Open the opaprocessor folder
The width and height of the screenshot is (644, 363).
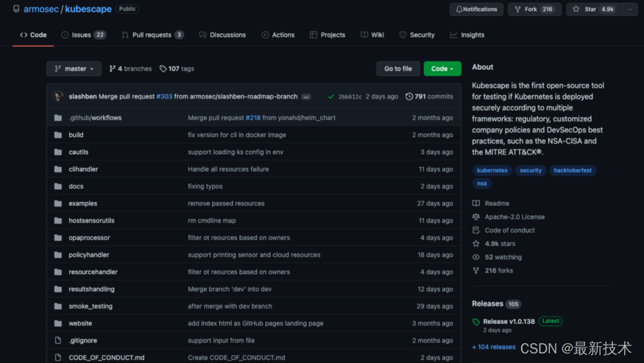pos(89,238)
